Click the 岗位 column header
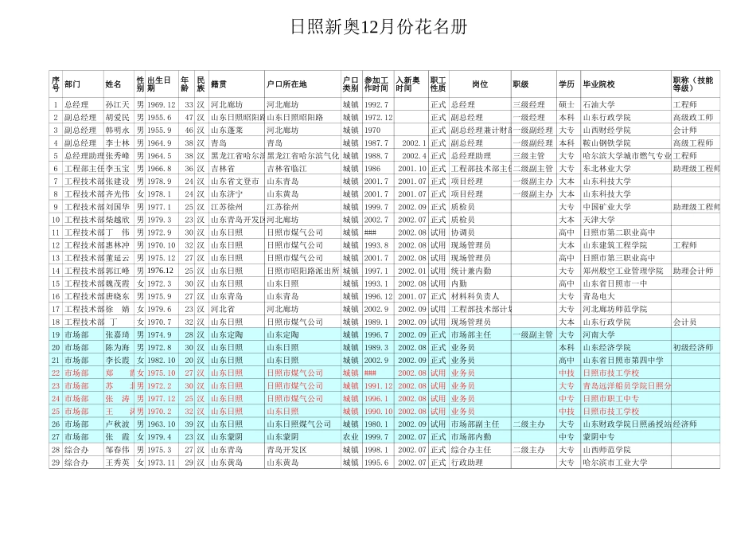Image resolution: width=756 pixels, height=535 pixels. (x=480, y=84)
